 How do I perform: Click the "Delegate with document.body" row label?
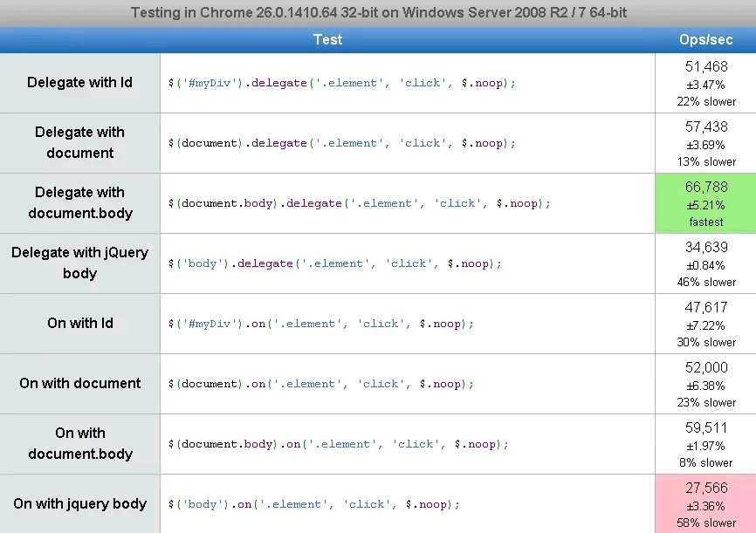click(x=79, y=203)
